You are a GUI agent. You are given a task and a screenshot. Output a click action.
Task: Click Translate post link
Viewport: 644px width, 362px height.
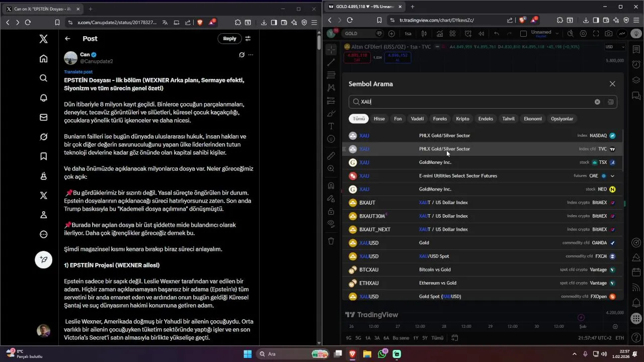[x=78, y=72]
